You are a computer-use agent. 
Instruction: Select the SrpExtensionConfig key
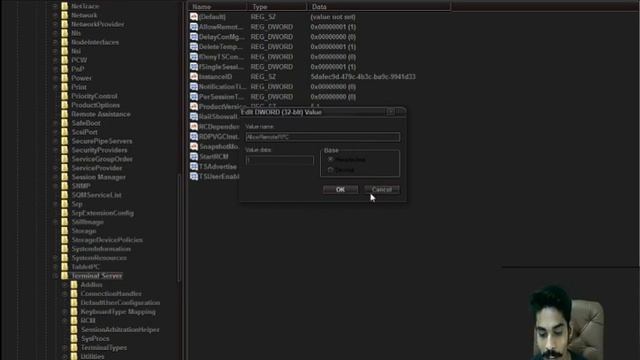click(x=102, y=213)
